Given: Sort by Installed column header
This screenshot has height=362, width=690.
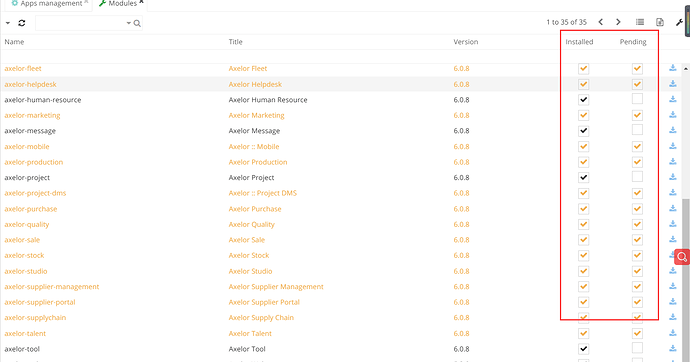Looking at the screenshot, I should tap(579, 42).
